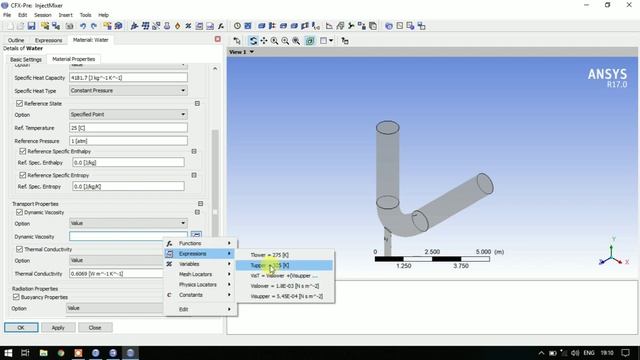
Task: Collapse the Reference Specific Entropy section
Action: (x=194, y=175)
